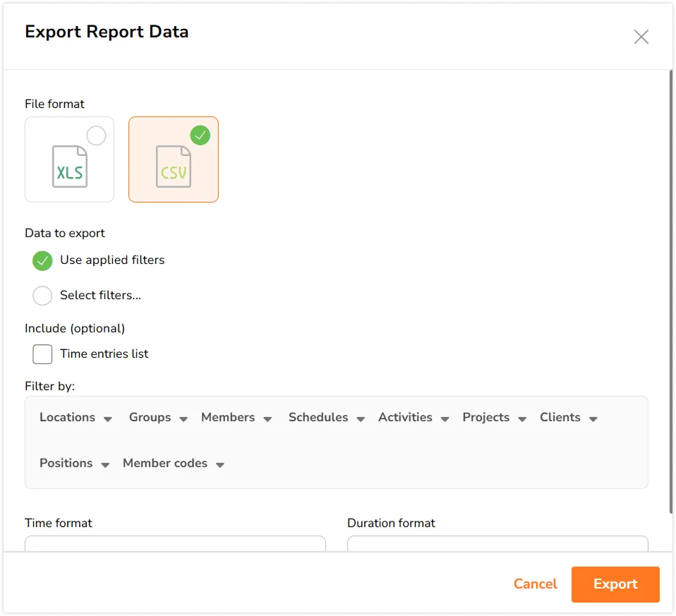Click the Cancel link

click(535, 584)
